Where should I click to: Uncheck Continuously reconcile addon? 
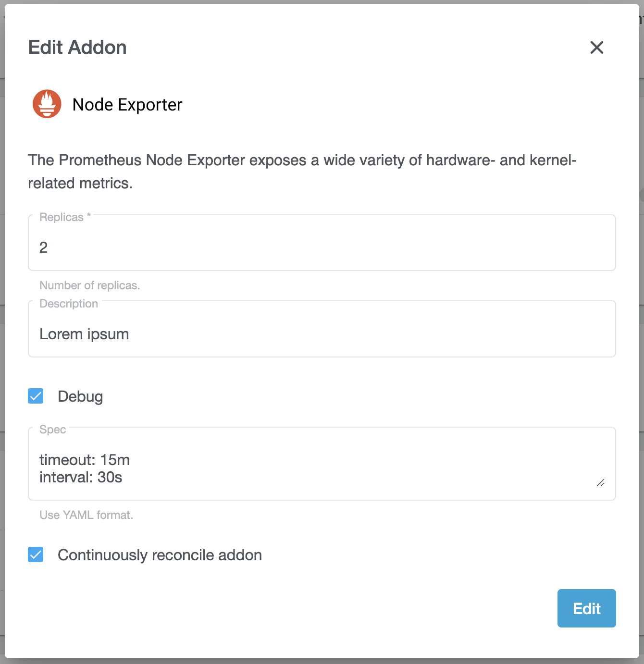(x=35, y=554)
